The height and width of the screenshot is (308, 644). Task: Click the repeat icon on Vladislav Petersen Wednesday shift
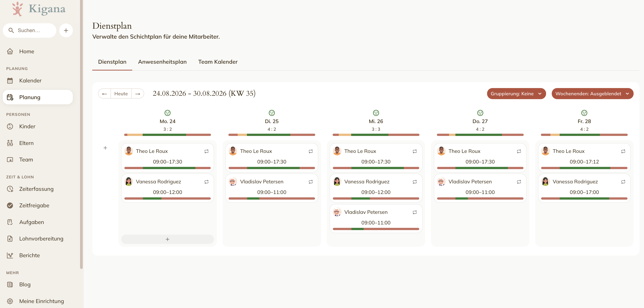[x=414, y=212]
